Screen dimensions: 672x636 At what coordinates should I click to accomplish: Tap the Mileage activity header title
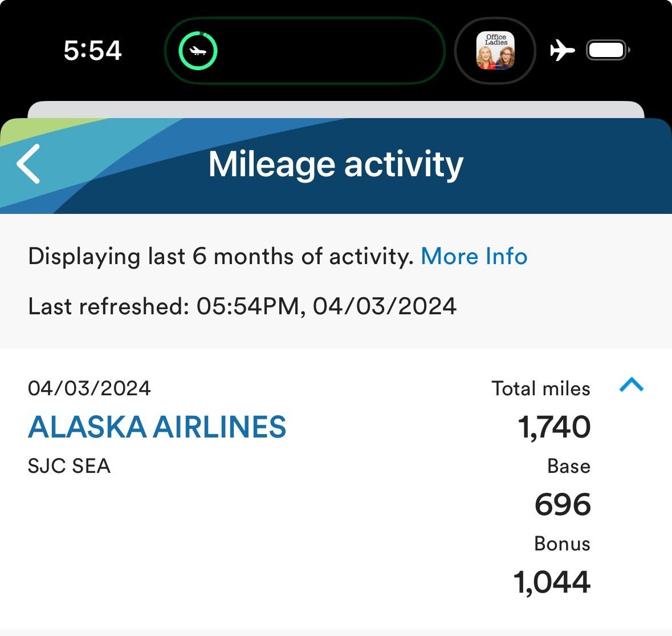[336, 164]
